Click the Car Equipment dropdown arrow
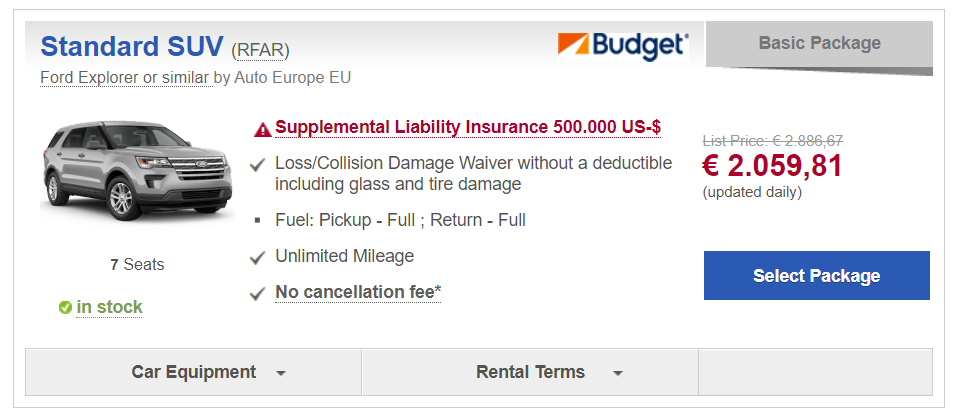Screen dimensions: 960x418 tap(281, 373)
